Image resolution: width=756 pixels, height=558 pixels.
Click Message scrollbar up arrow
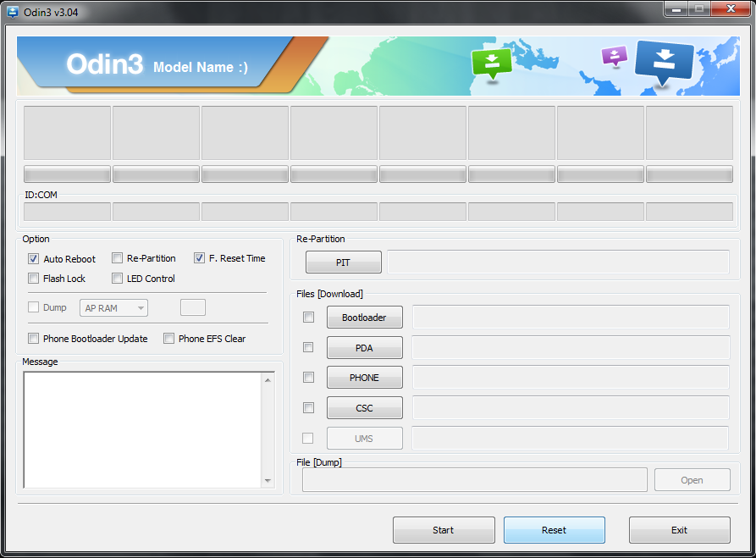pyautogui.click(x=268, y=380)
